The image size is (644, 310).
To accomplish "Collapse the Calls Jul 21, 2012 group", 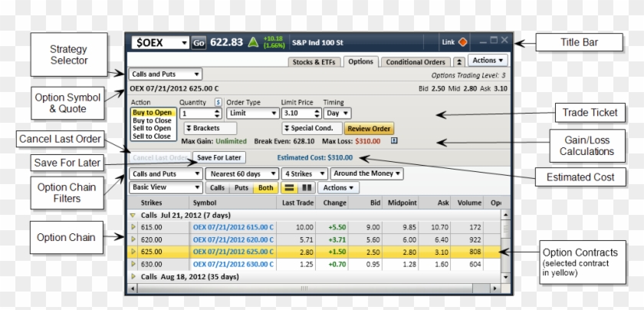I will coord(133,215).
